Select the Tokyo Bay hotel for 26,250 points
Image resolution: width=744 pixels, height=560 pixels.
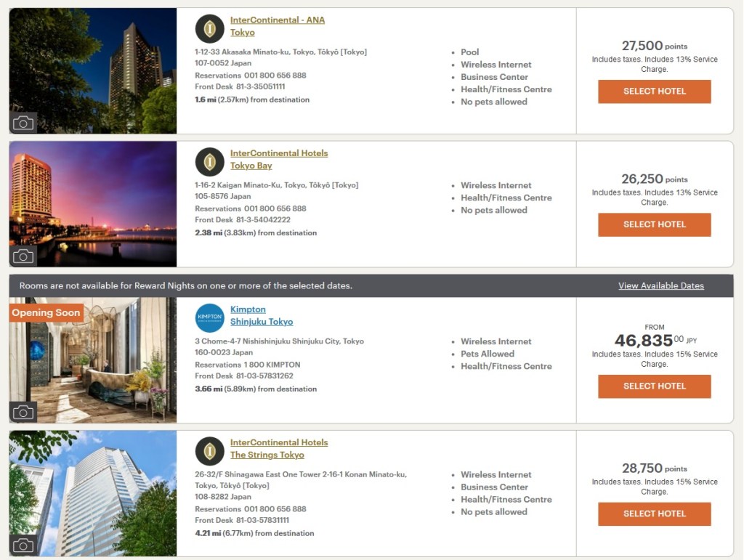(x=654, y=224)
